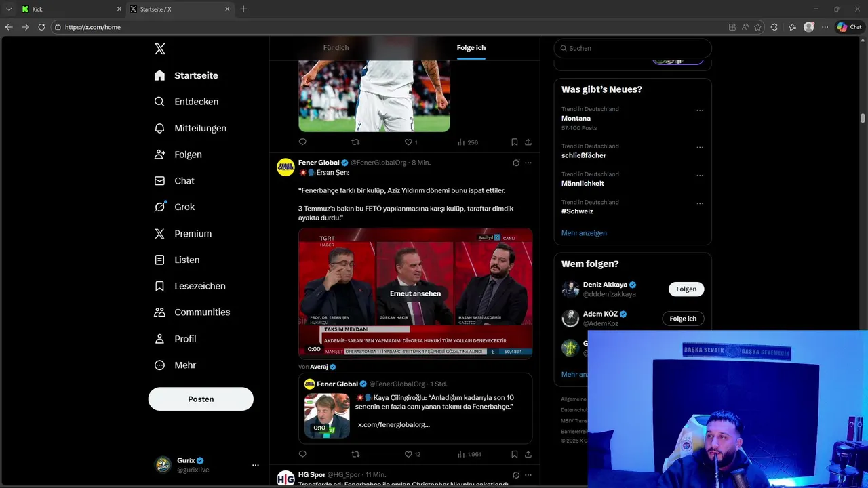
Task: Reload the page in browser
Action: pyautogui.click(x=41, y=27)
